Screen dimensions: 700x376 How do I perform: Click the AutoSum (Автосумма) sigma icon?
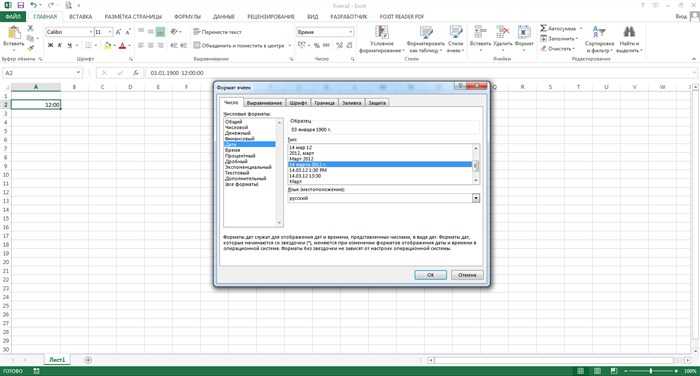[x=543, y=29]
